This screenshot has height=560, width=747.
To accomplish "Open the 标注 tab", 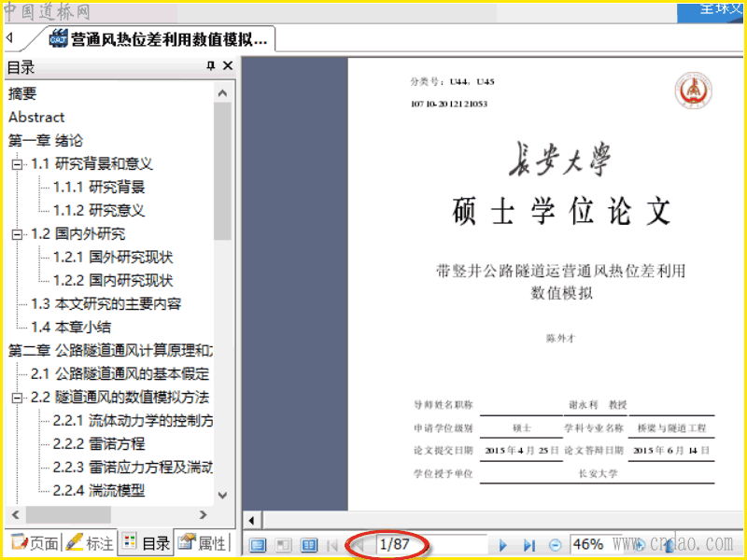I will coord(90,542).
